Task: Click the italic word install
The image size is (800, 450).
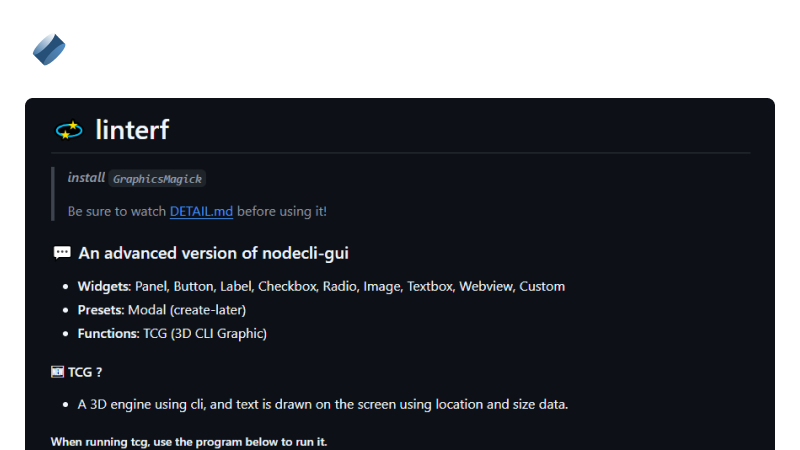Action: (x=86, y=178)
